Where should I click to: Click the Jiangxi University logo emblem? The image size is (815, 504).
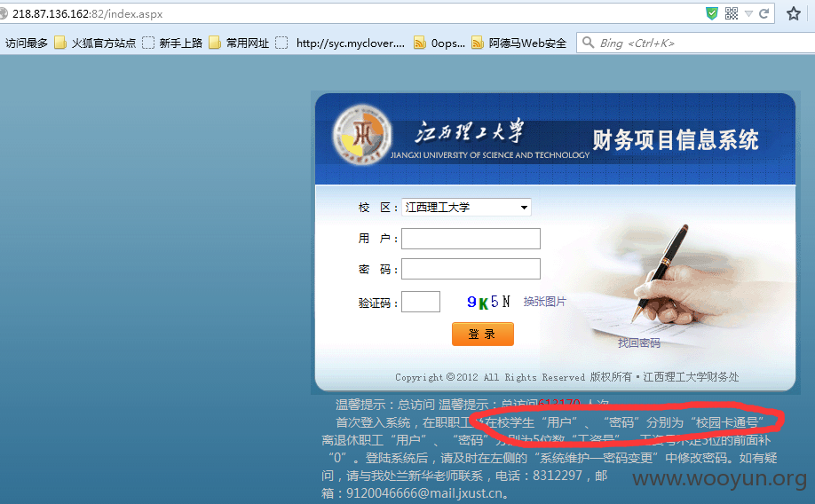pos(362,134)
